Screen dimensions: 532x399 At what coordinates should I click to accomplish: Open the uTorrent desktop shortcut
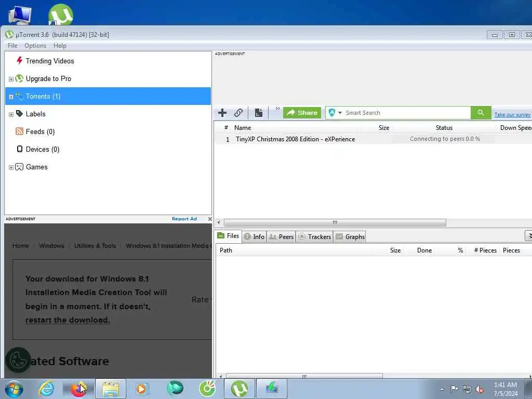tap(60, 14)
